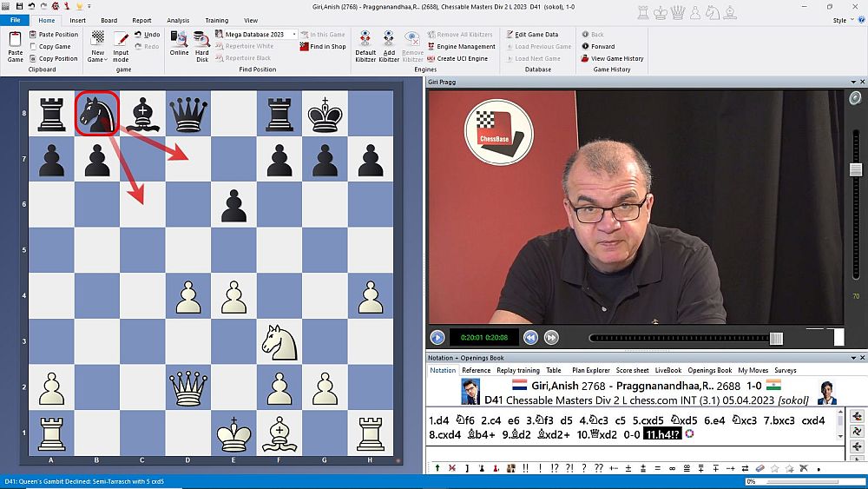Toggle the speaker mute icon in video panel
This screenshot has height=489, width=868.
[855, 99]
